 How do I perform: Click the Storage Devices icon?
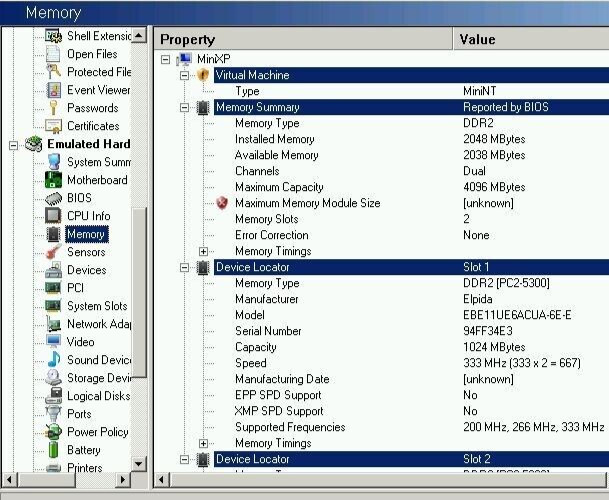pyautogui.click(x=53, y=378)
